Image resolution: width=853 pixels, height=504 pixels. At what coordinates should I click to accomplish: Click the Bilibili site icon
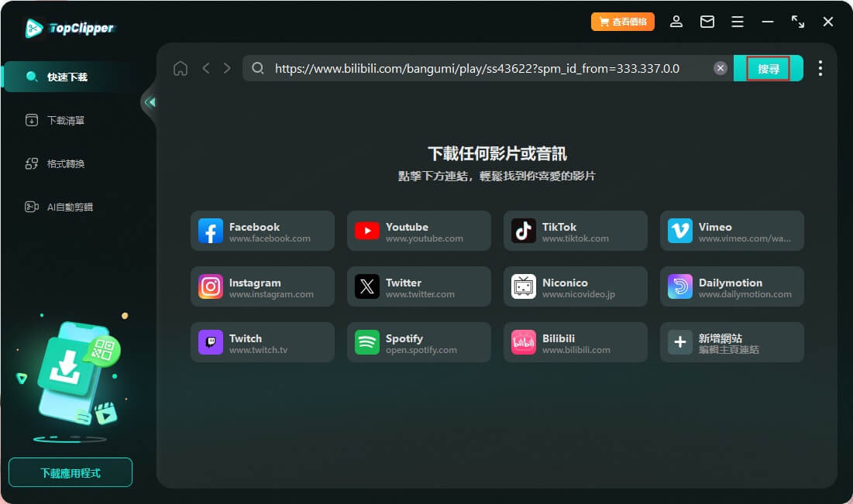pos(575,341)
